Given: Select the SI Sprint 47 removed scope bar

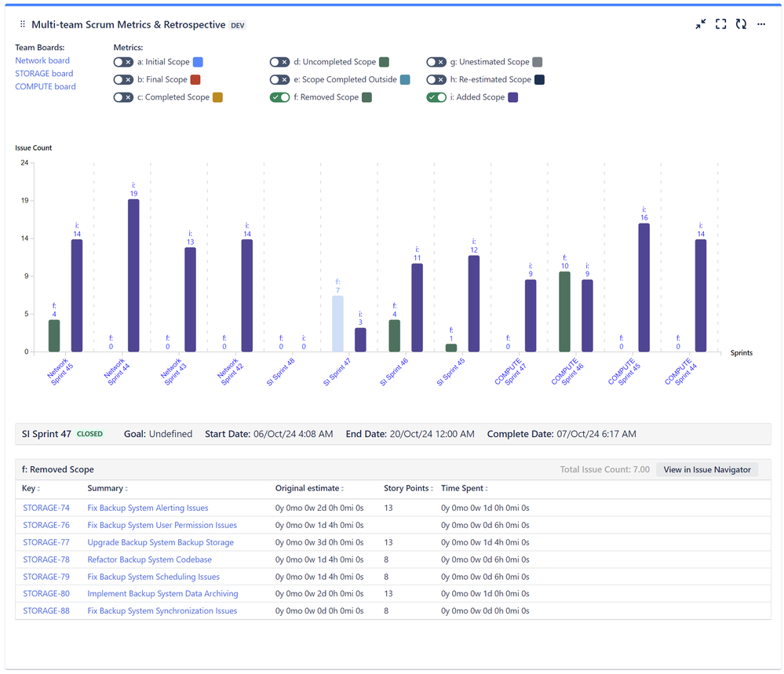Looking at the screenshot, I should (x=337, y=323).
